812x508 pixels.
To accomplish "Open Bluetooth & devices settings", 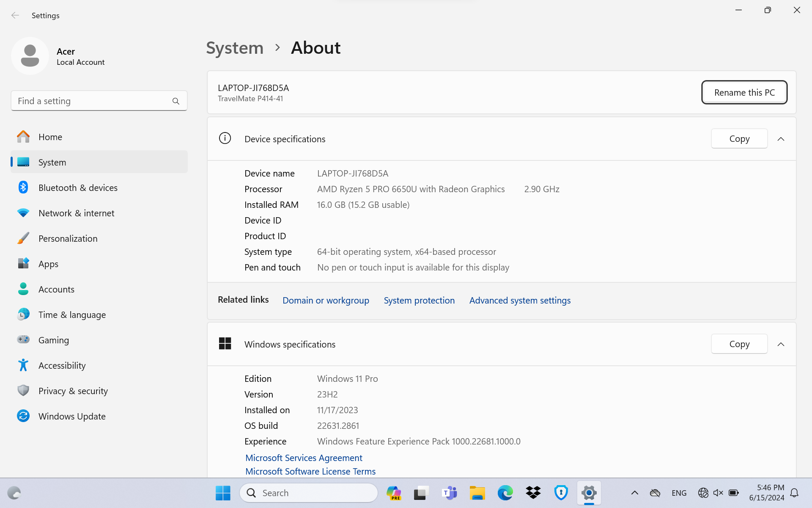I will 78,188.
